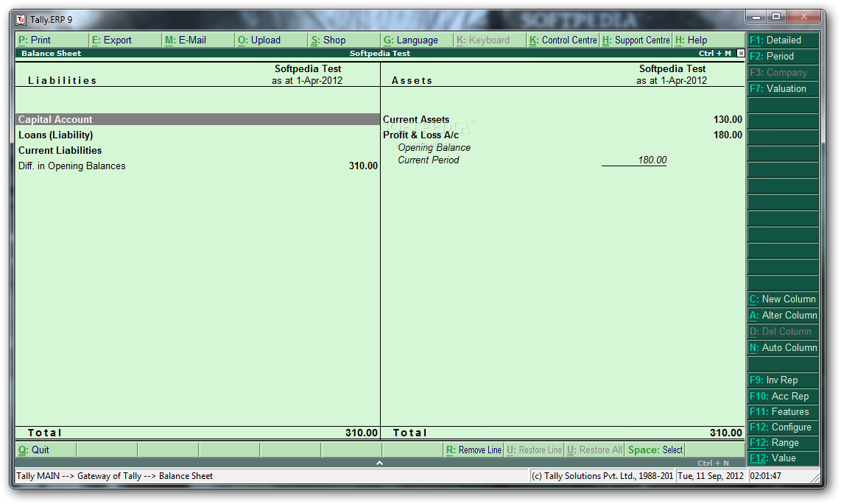
Task: Select the M: E-Mail button
Action: (198, 40)
